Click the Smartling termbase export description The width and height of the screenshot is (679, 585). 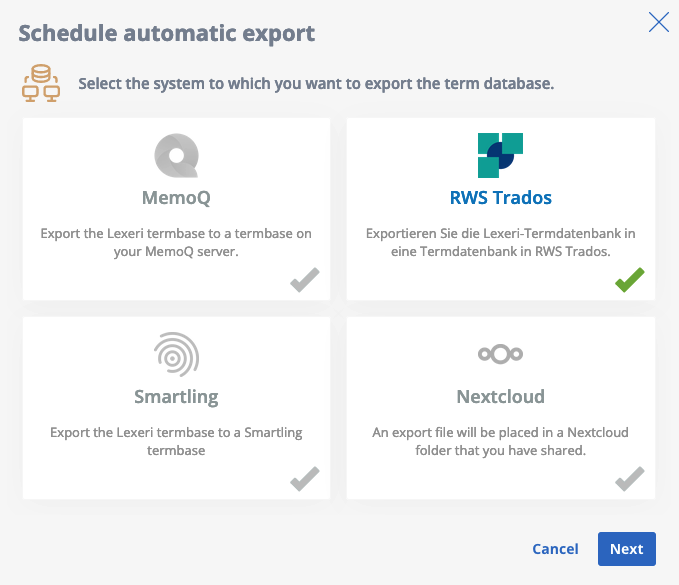[176, 441]
